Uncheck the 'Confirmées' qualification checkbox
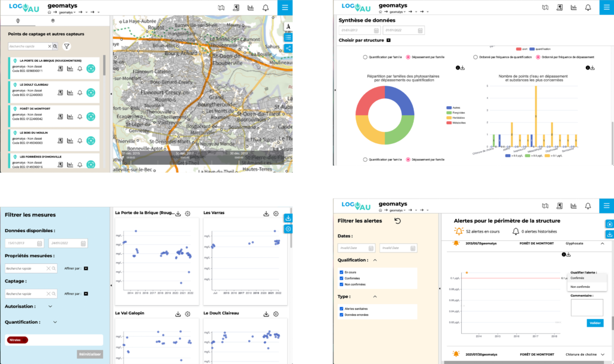Screen dimensions: 614x364 341,279
